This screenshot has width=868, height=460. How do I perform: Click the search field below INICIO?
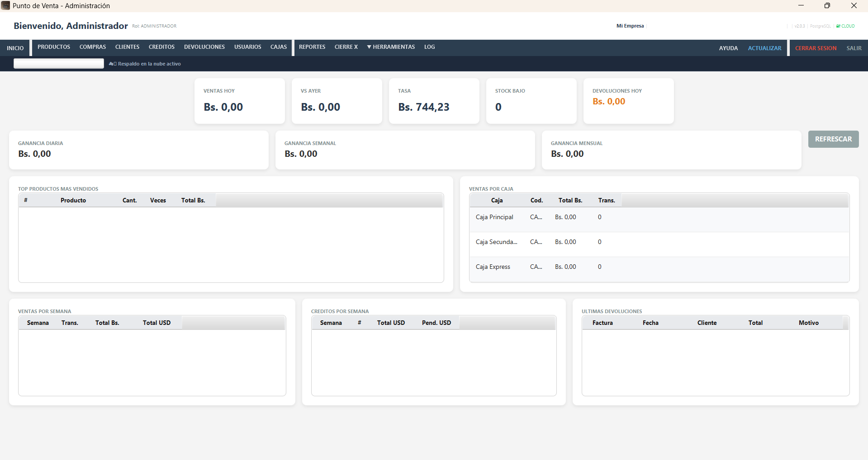coord(59,64)
